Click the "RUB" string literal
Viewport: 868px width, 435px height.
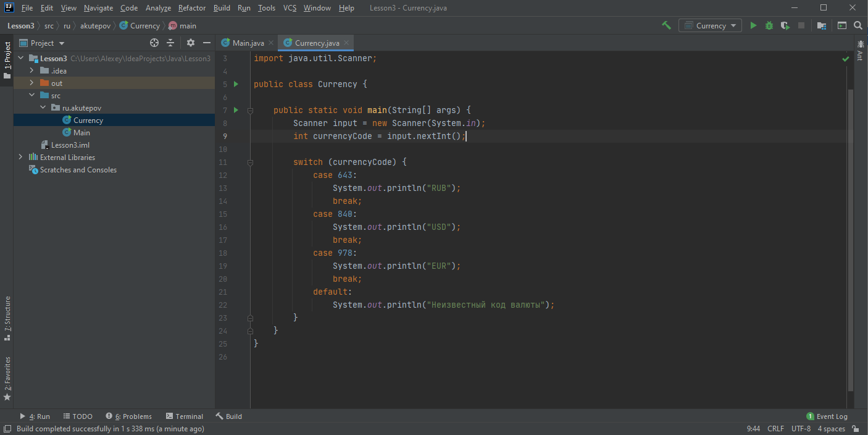pos(439,188)
